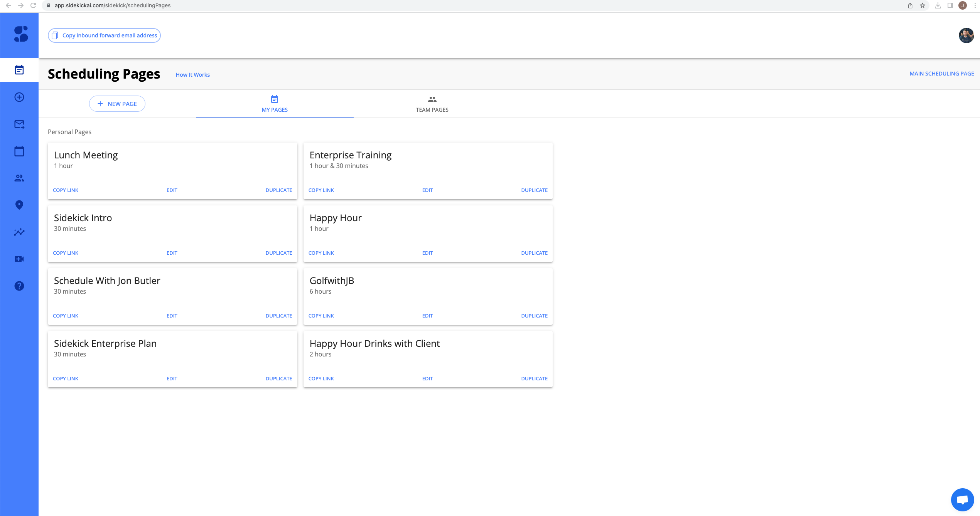Image resolution: width=980 pixels, height=516 pixels.
Task: Copy link for GolfwithJB
Action: coord(321,316)
